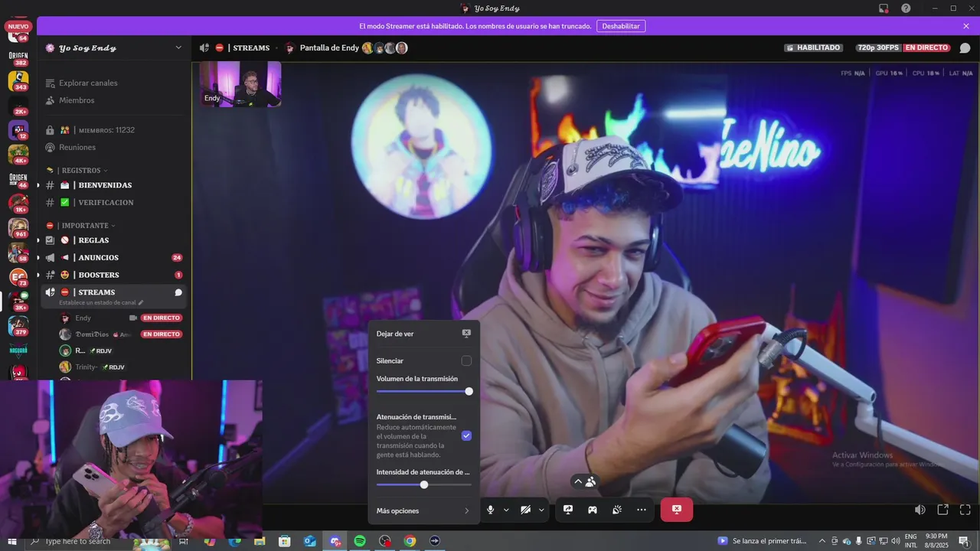The image size is (980, 551).
Task: Open more call options with three dots
Action: (x=642, y=510)
